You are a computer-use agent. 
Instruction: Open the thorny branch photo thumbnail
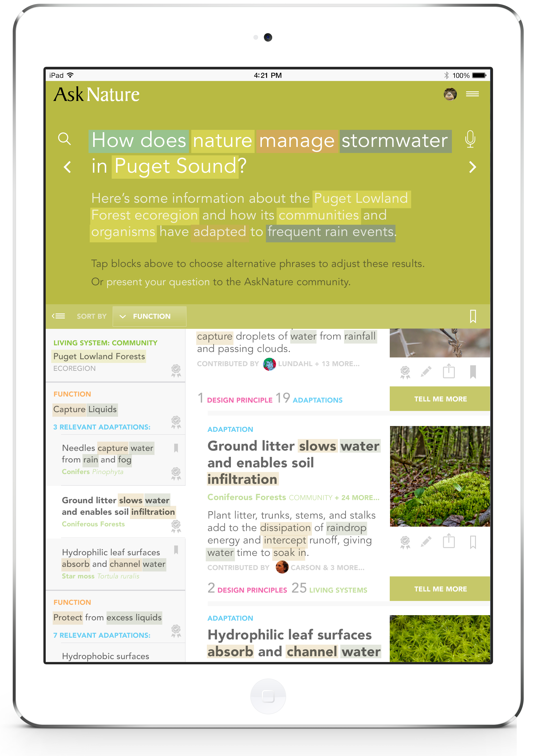point(440,343)
